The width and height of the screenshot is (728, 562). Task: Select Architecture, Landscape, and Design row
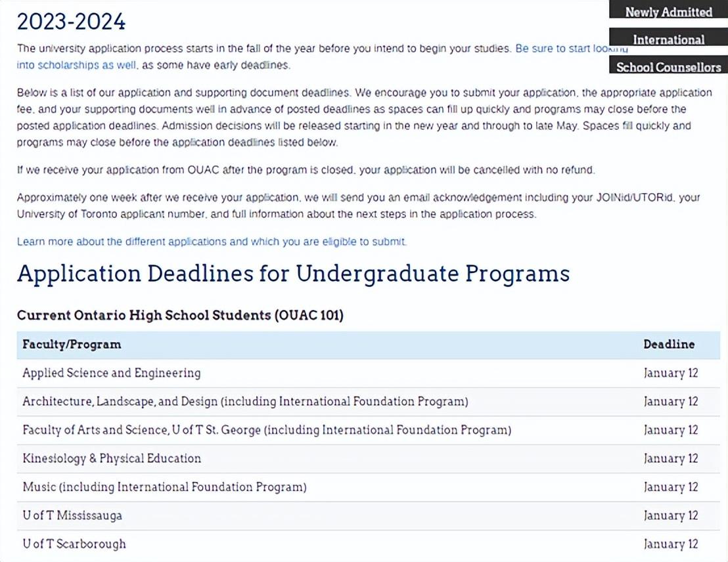(245, 401)
